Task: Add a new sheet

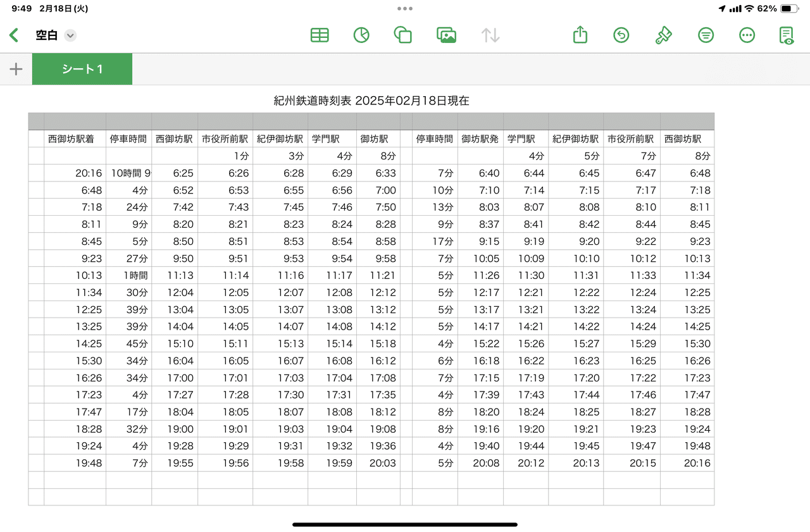Action: (x=16, y=69)
